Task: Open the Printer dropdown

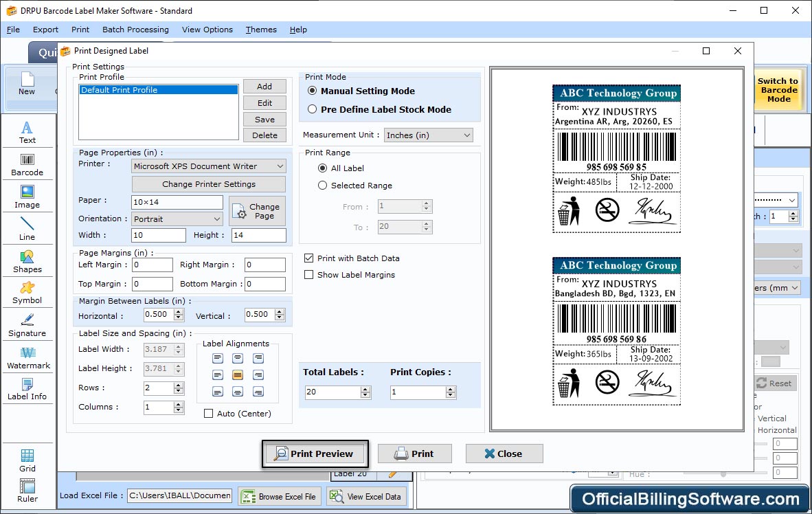Action: (x=209, y=166)
